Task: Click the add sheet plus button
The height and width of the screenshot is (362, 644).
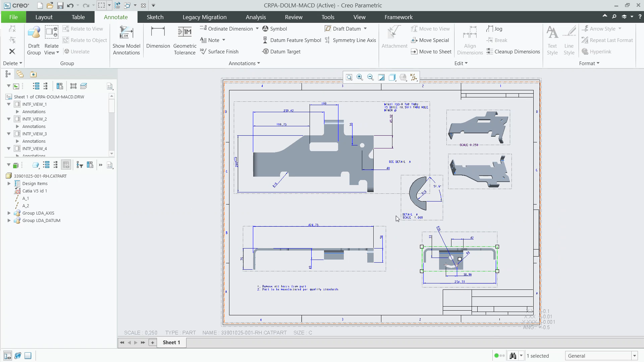Action: click(x=153, y=342)
